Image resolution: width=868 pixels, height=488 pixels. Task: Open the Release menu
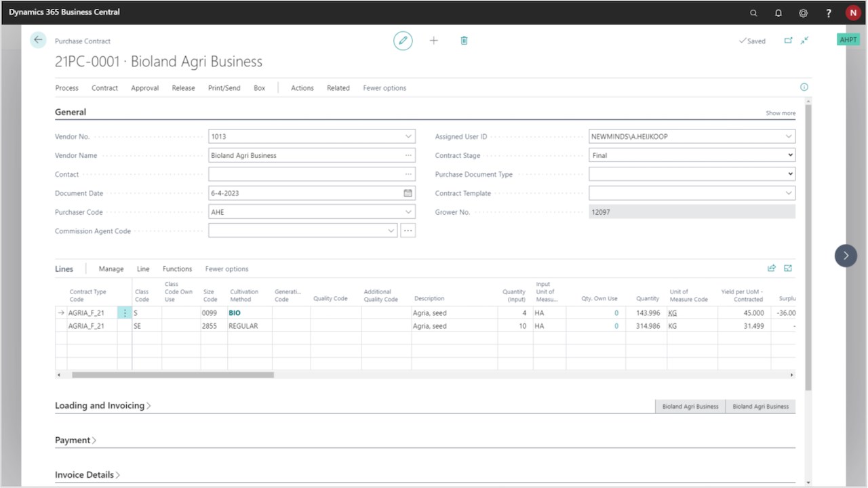[183, 88]
